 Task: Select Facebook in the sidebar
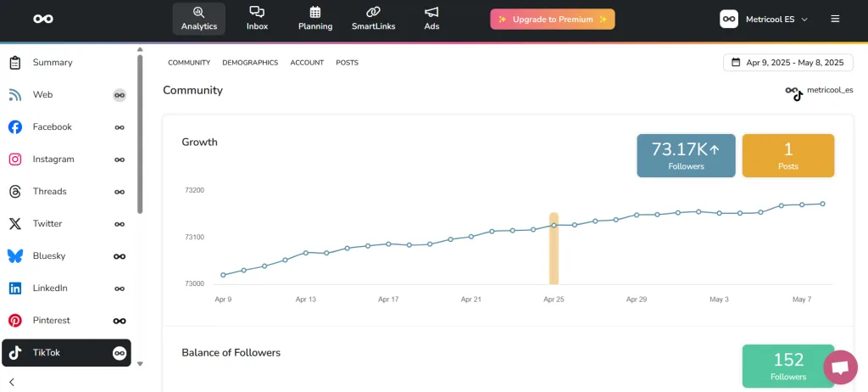click(53, 127)
